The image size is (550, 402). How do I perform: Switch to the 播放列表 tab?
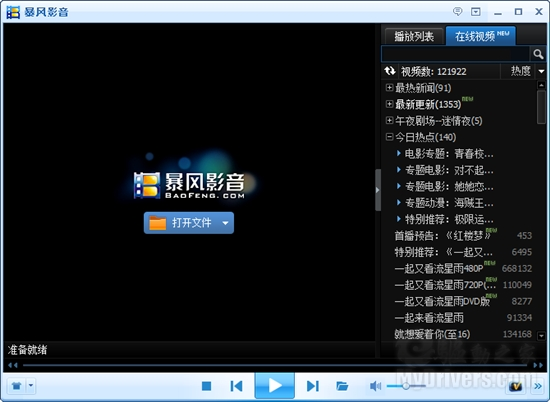coord(414,36)
